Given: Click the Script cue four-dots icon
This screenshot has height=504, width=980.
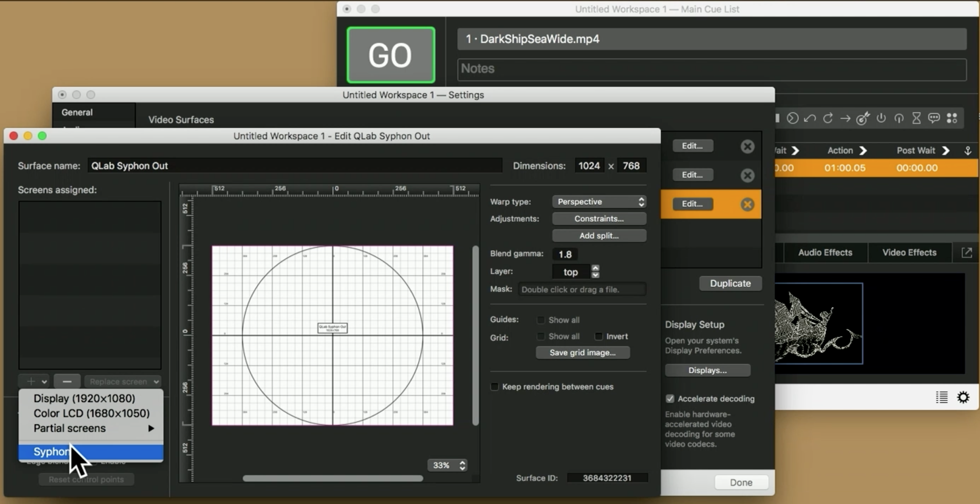Looking at the screenshot, I should click(x=952, y=118).
